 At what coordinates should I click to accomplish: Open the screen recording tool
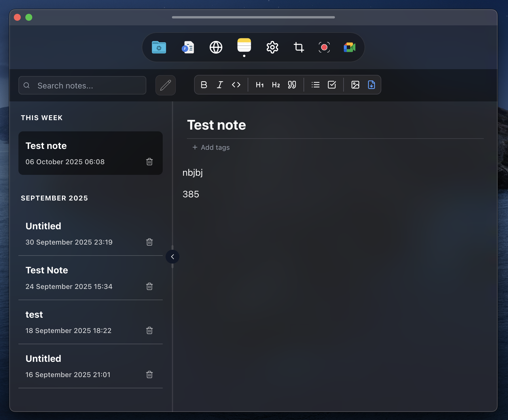(324, 47)
